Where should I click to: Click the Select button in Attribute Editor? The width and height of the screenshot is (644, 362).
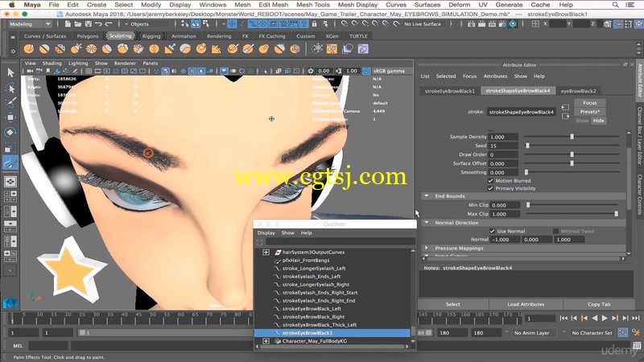453,304
